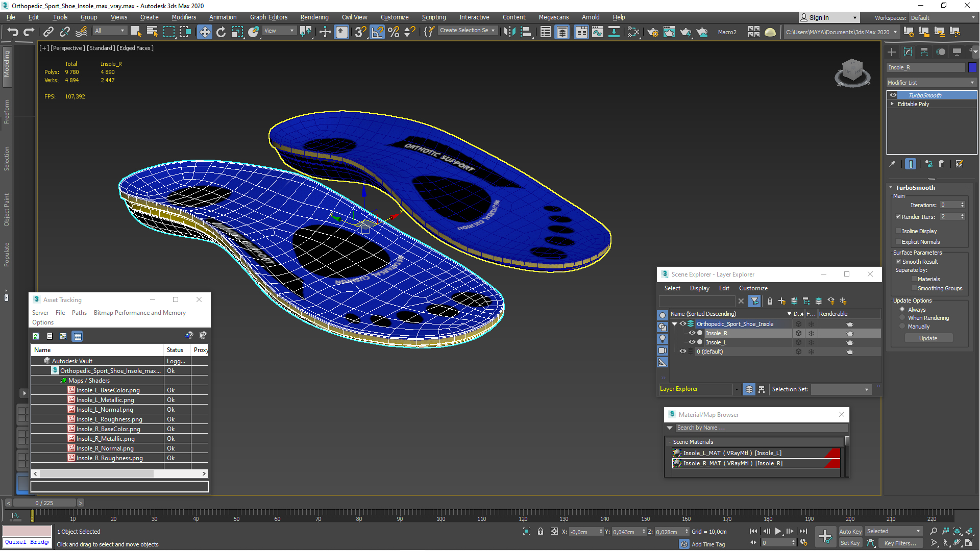The image size is (980, 551).
Task: Click the Mirror tool icon
Action: click(x=509, y=32)
